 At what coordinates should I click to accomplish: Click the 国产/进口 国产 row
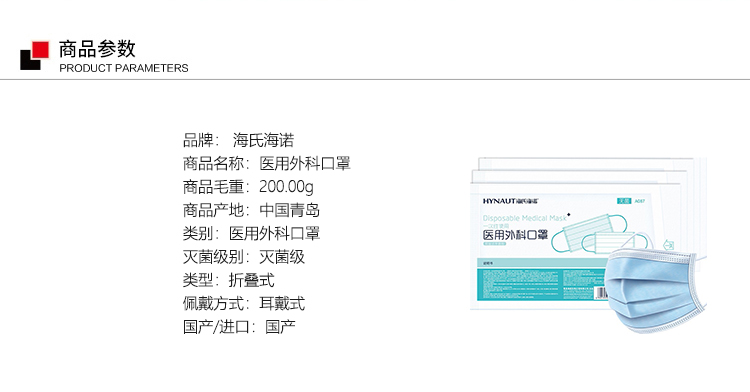[x=239, y=327]
